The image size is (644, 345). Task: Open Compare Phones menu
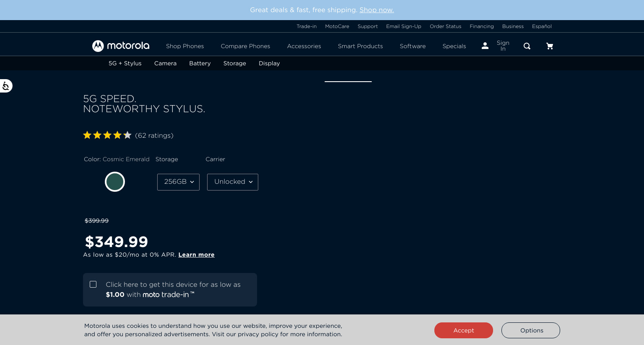[245, 46]
